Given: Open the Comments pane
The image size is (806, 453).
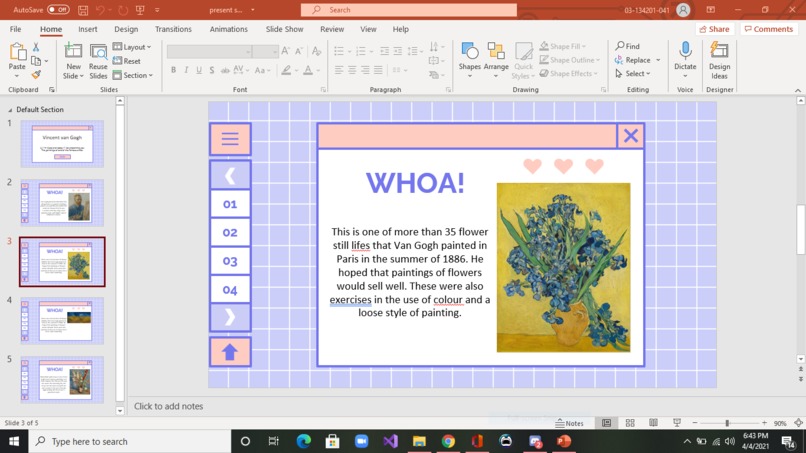Looking at the screenshot, I should coord(768,29).
